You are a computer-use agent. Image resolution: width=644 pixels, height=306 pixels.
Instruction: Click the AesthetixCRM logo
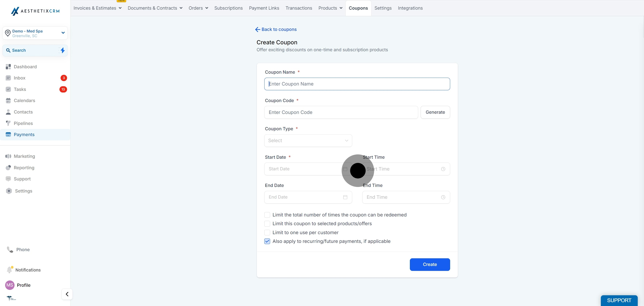(x=35, y=11)
